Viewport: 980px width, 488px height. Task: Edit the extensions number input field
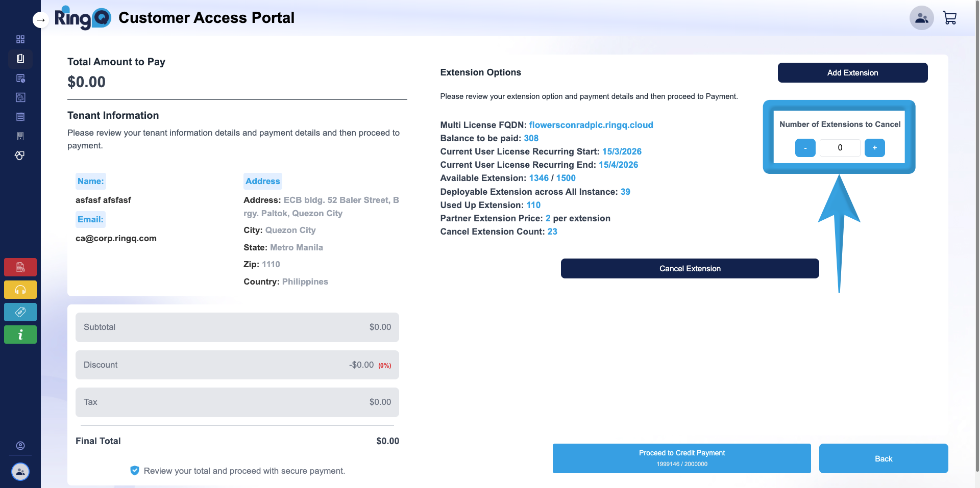pos(840,148)
